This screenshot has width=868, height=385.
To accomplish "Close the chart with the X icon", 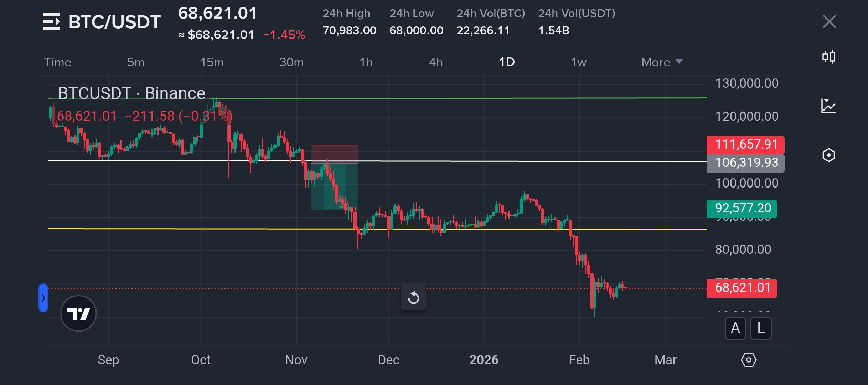I will coord(829,22).
